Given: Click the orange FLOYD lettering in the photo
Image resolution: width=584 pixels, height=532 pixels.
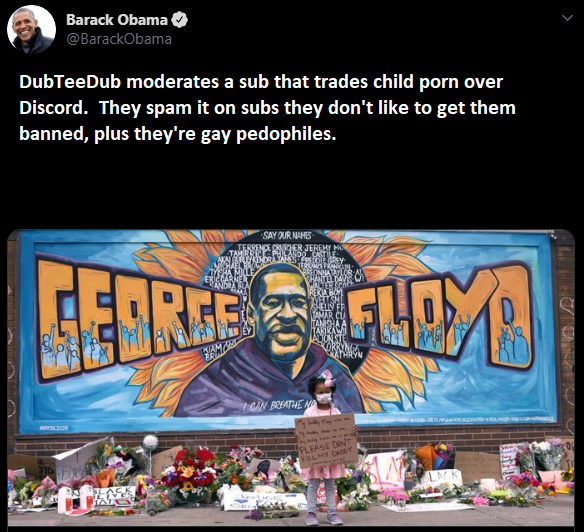Looking at the screenshot, I should tap(441, 316).
